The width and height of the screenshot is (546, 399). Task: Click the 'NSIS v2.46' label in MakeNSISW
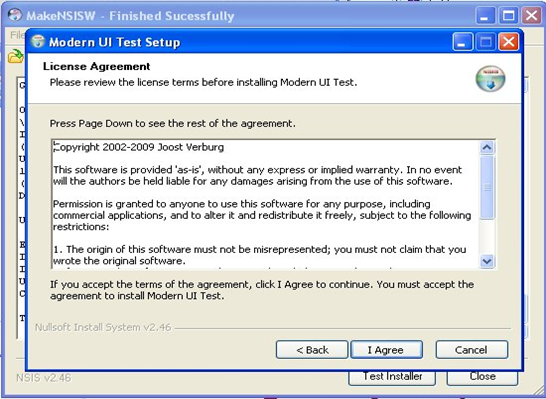pos(44,378)
